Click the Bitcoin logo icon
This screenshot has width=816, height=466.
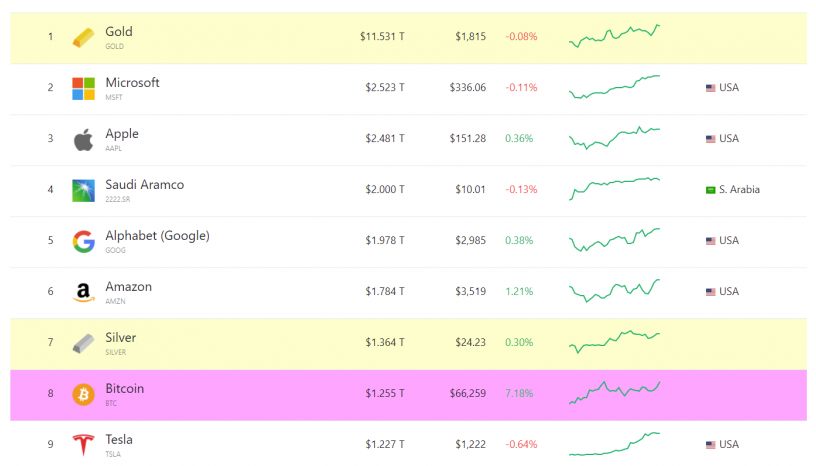coord(83,394)
